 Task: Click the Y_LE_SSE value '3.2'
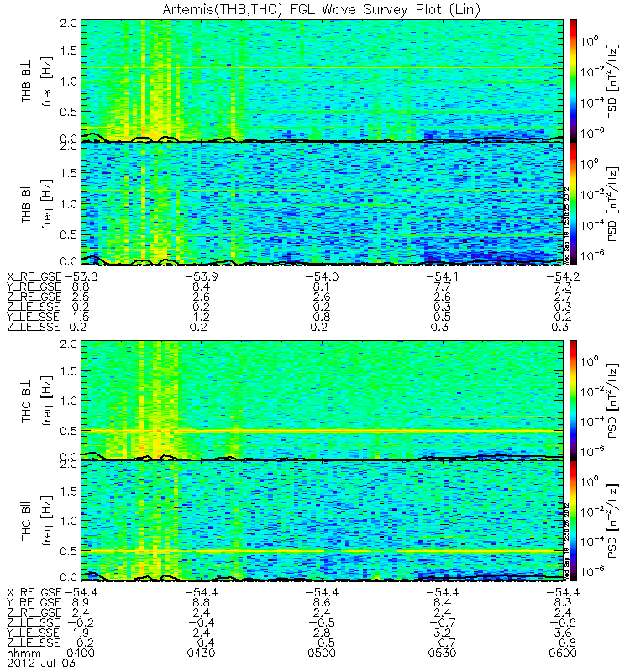(442, 633)
